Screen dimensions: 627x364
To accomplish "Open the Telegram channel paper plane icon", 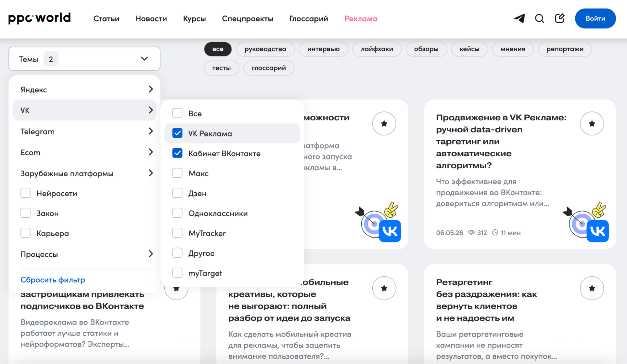I will [x=519, y=18].
